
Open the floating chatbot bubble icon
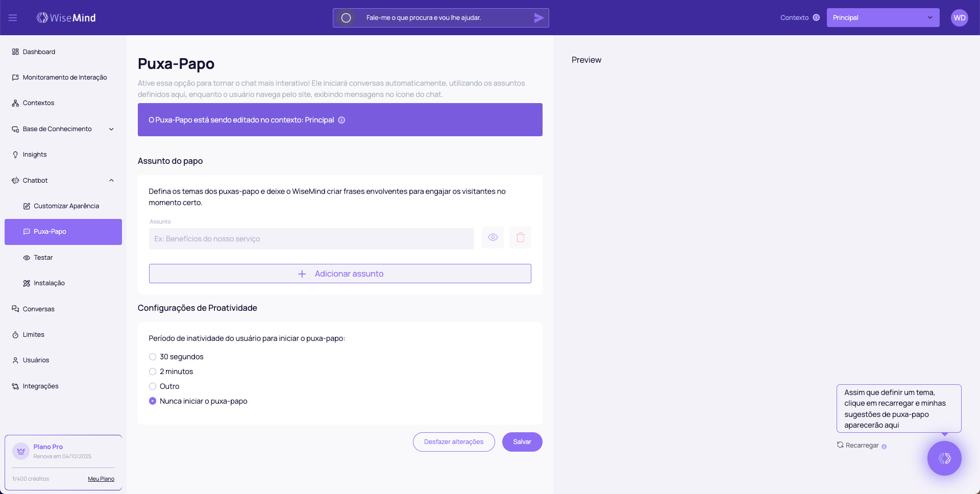click(x=944, y=458)
